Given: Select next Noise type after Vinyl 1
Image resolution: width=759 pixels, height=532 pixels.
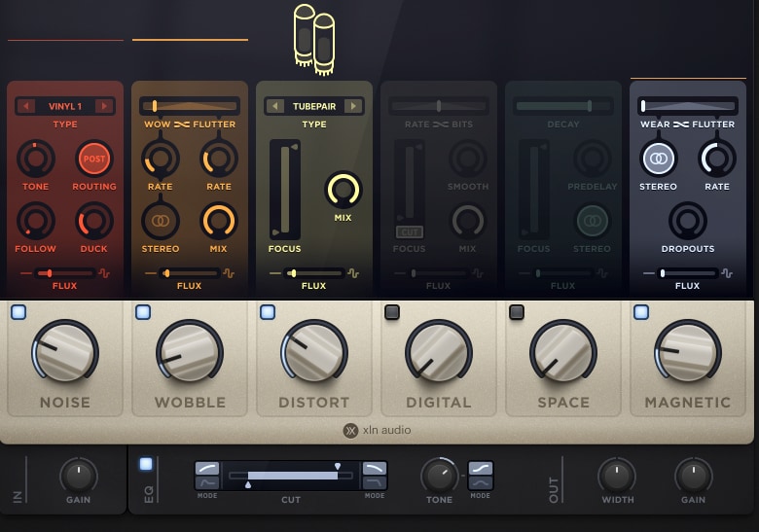Looking at the screenshot, I should coord(103,106).
